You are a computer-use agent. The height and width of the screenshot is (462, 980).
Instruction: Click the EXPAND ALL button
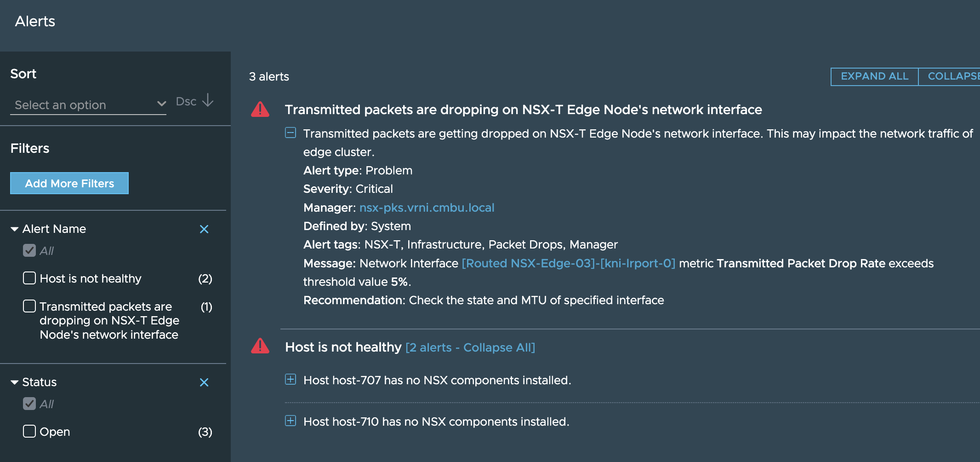(874, 76)
